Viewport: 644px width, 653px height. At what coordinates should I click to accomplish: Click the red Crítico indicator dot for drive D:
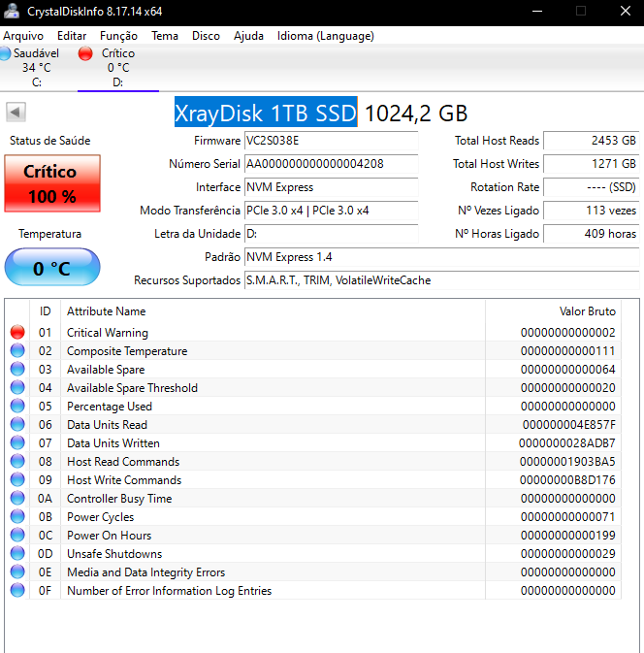(x=85, y=53)
